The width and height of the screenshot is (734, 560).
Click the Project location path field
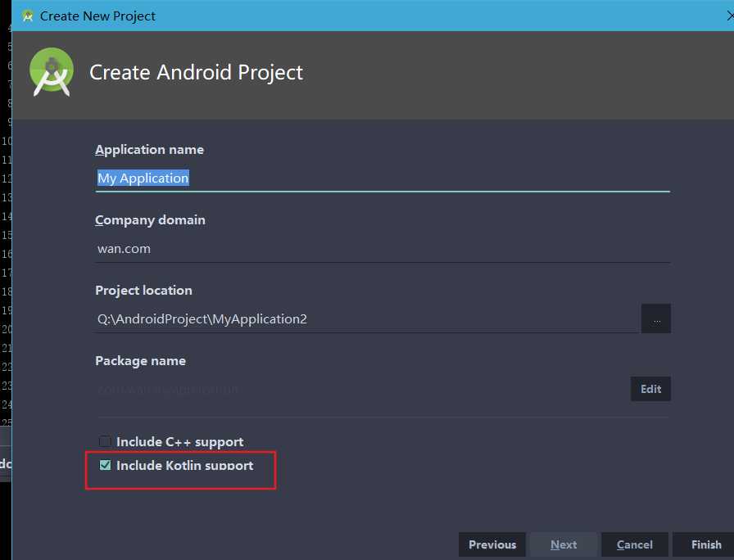(x=367, y=319)
